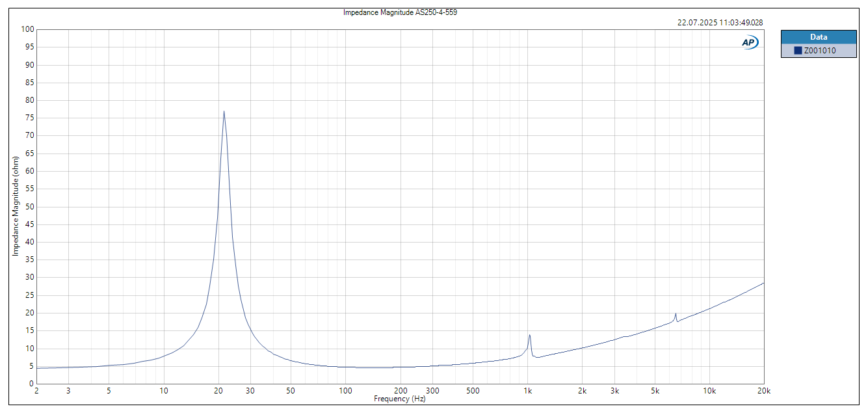Click the 20k tick label on the frequency axis
This screenshot has width=868, height=413.
pyautogui.click(x=764, y=390)
